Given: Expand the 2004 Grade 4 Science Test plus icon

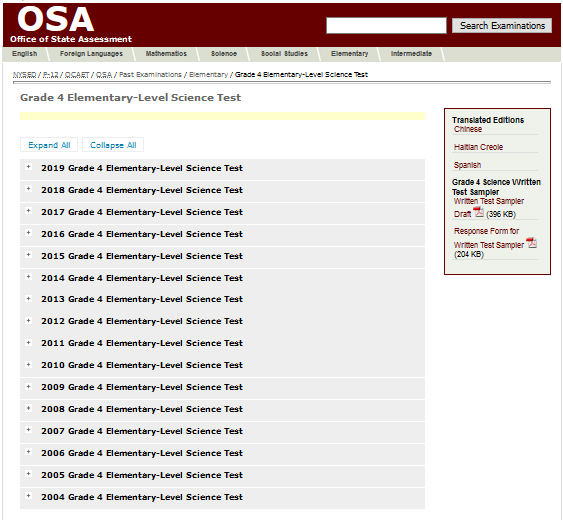Looking at the screenshot, I should [28, 496].
